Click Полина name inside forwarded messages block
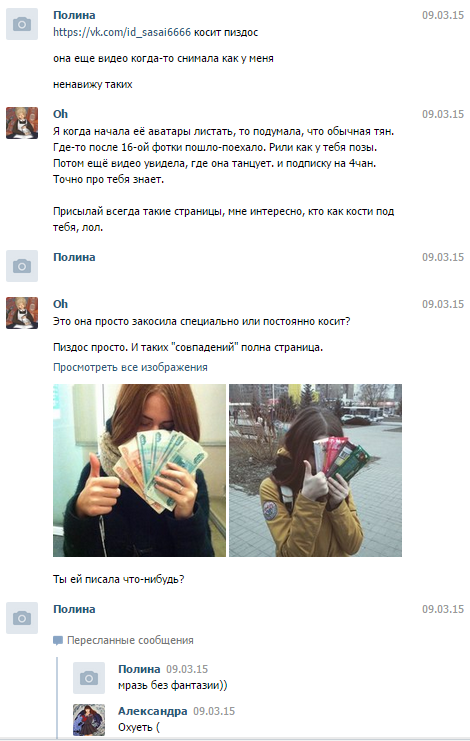This screenshot has width=470, height=741. pyautogui.click(x=139, y=669)
